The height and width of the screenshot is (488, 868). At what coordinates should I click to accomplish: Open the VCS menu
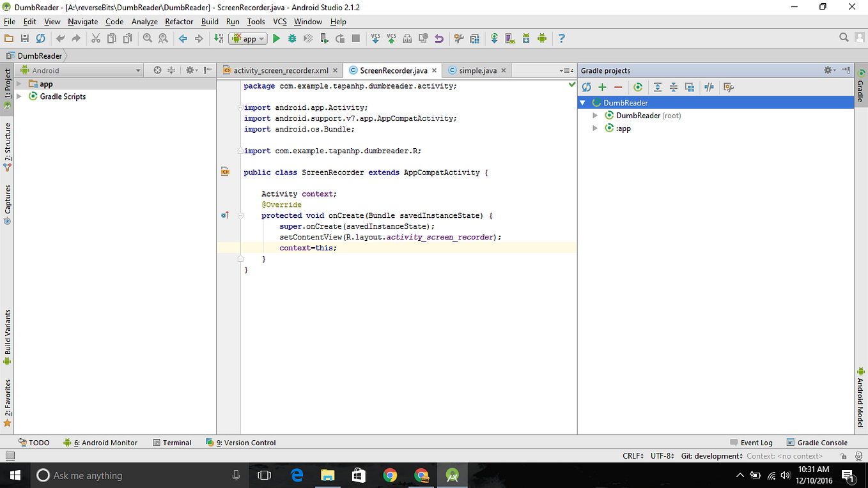pyautogui.click(x=279, y=21)
